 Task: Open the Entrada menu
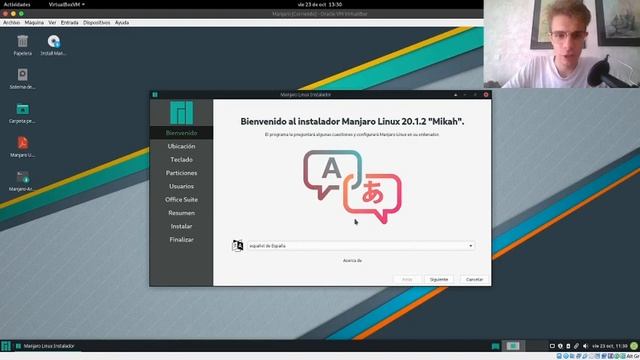point(70,23)
